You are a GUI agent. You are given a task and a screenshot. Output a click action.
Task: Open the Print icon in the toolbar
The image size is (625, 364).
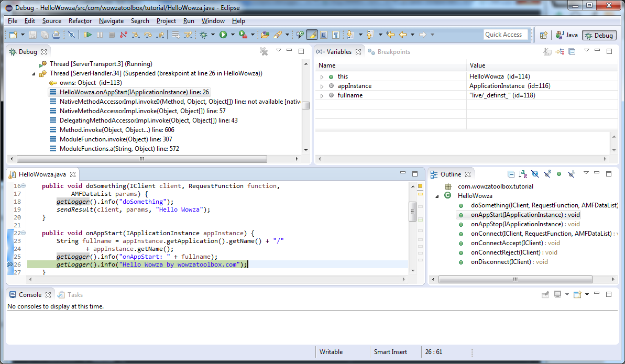pyautogui.click(x=56, y=35)
